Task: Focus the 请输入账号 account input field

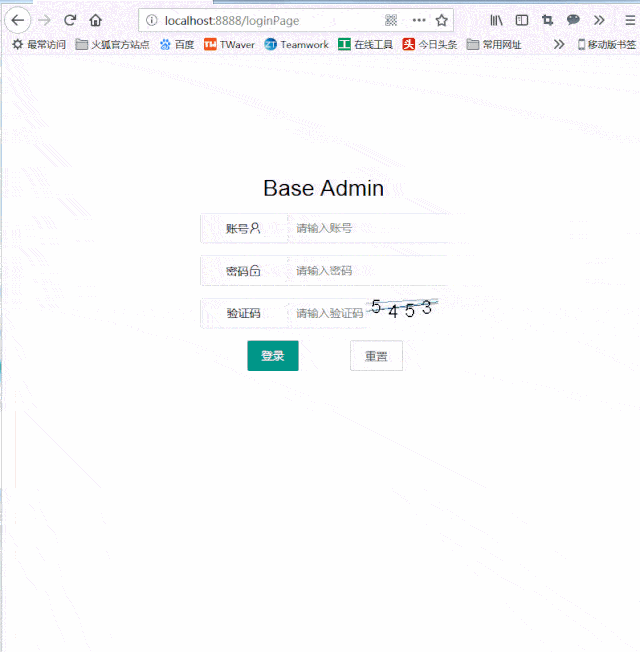Action: tap(368, 228)
